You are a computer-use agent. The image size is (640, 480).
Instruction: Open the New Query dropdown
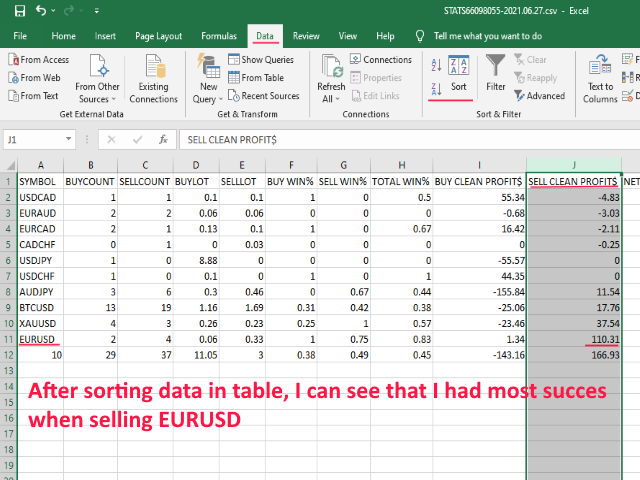[208, 79]
